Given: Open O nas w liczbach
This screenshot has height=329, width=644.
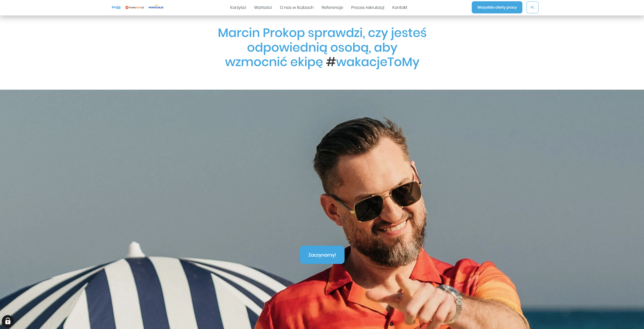Looking at the screenshot, I should 297,8.
